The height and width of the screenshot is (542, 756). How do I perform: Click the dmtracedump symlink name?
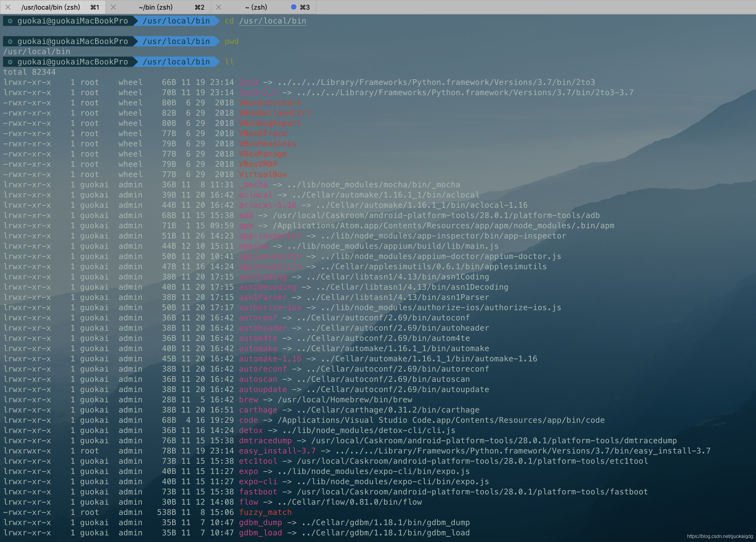tap(265, 441)
